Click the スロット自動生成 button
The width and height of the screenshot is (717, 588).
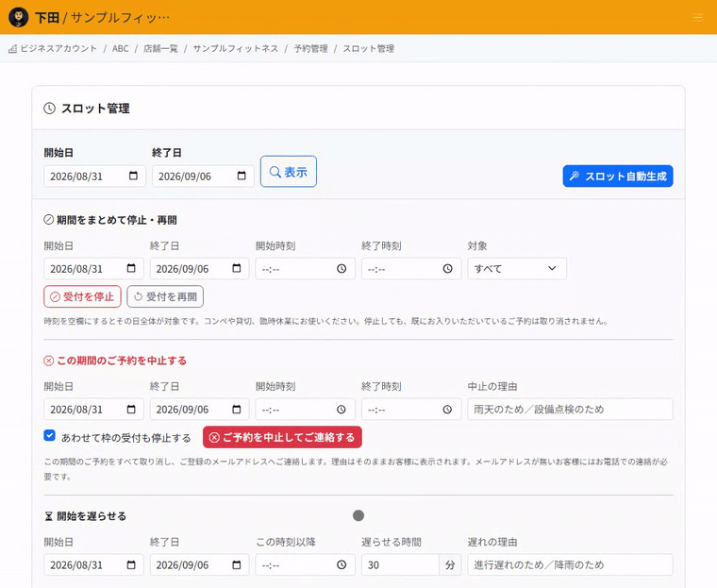click(618, 176)
